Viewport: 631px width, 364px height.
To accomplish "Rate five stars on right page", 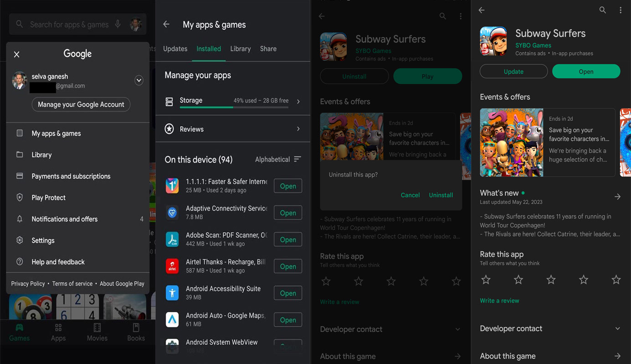I will [616, 280].
